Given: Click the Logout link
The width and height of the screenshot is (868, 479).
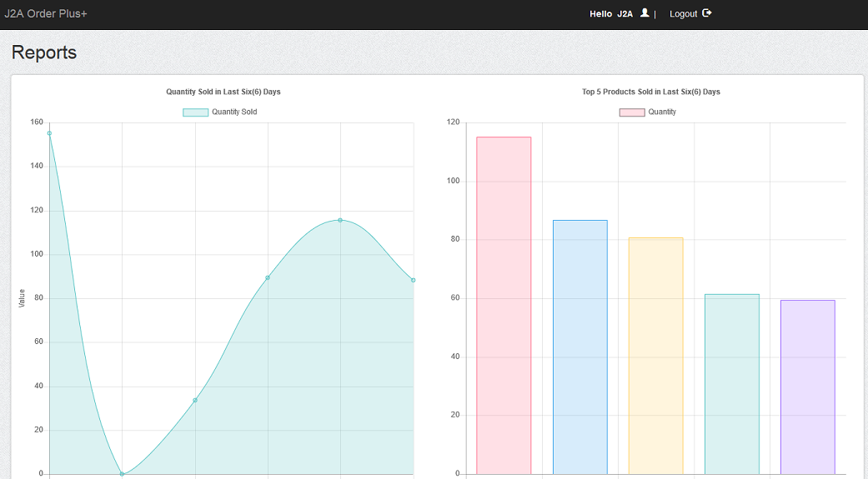Looking at the screenshot, I should pos(683,14).
